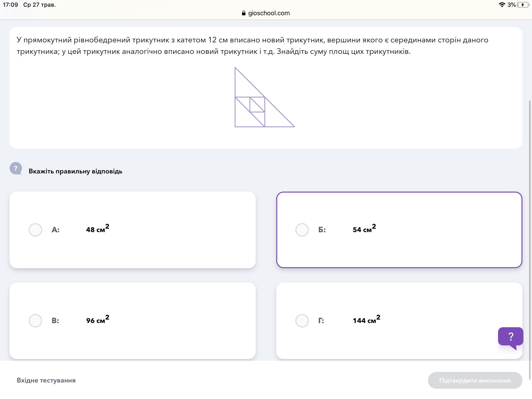Click the gray question mark hint icon

16,168
